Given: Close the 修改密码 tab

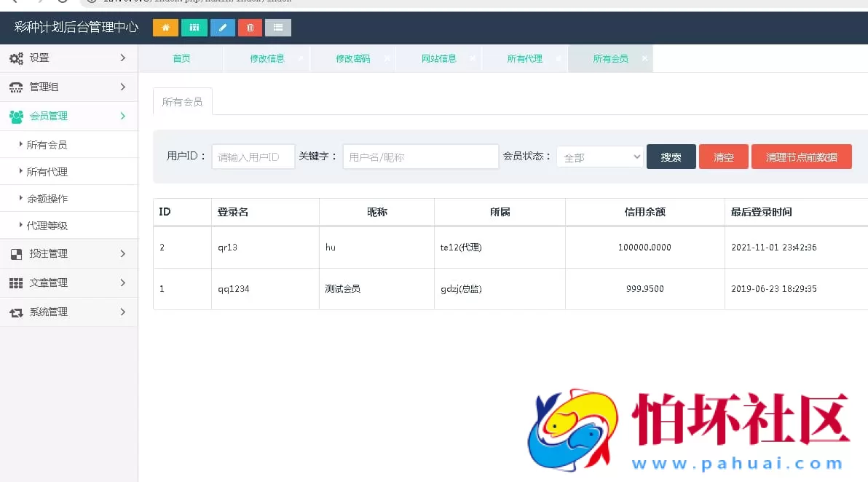Looking at the screenshot, I should 387,58.
